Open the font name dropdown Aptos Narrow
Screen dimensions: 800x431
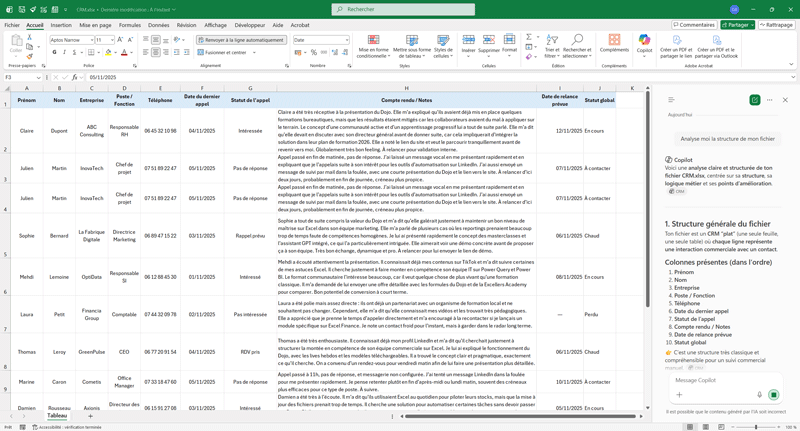(90, 40)
